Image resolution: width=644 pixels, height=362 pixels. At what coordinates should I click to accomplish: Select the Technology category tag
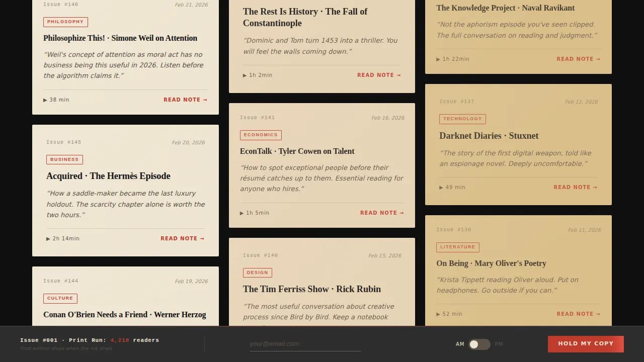[x=462, y=119]
